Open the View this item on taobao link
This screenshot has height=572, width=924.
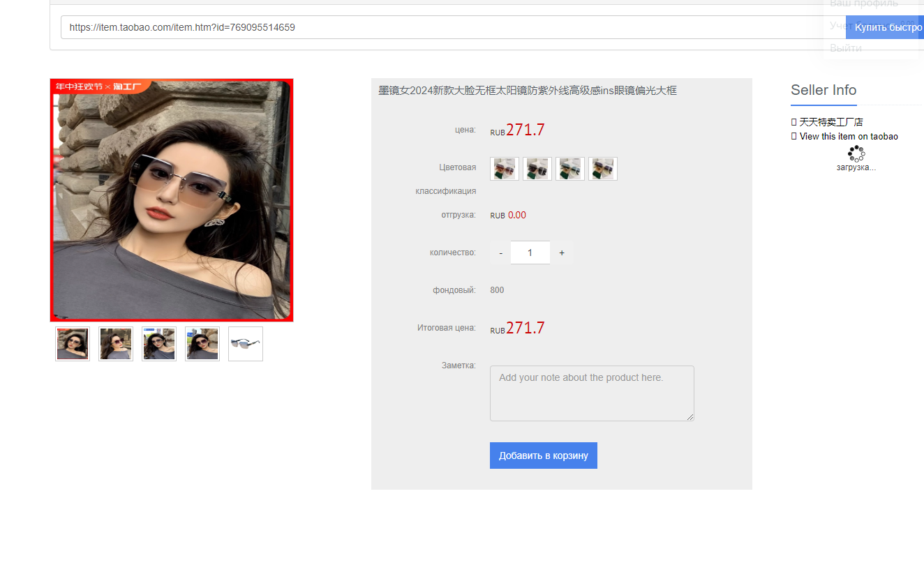point(849,137)
